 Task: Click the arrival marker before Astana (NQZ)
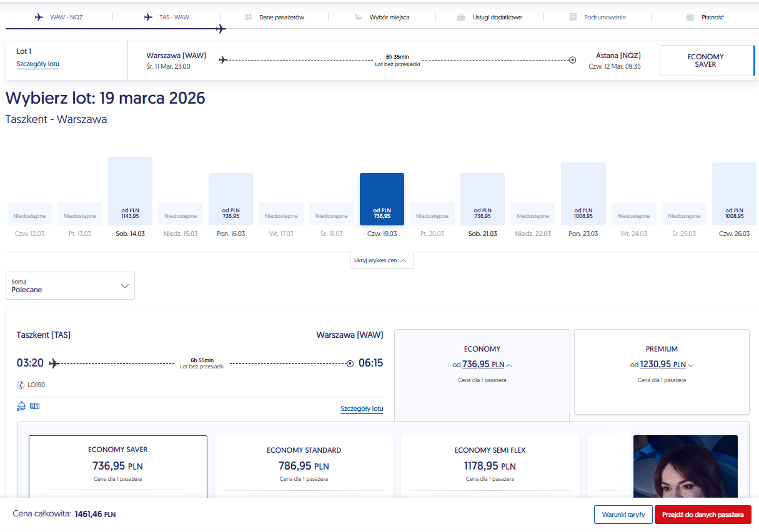[573, 60]
